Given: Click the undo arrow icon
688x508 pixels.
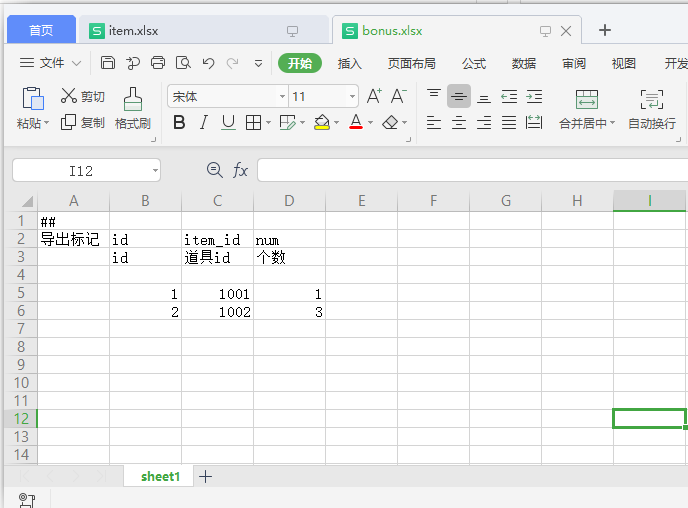Looking at the screenshot, I should (x=208, y=63).
